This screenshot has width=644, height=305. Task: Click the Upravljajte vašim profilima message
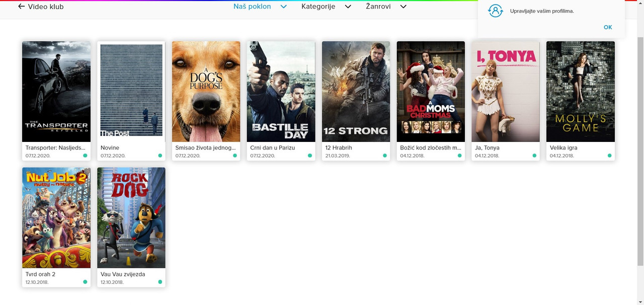542,11
